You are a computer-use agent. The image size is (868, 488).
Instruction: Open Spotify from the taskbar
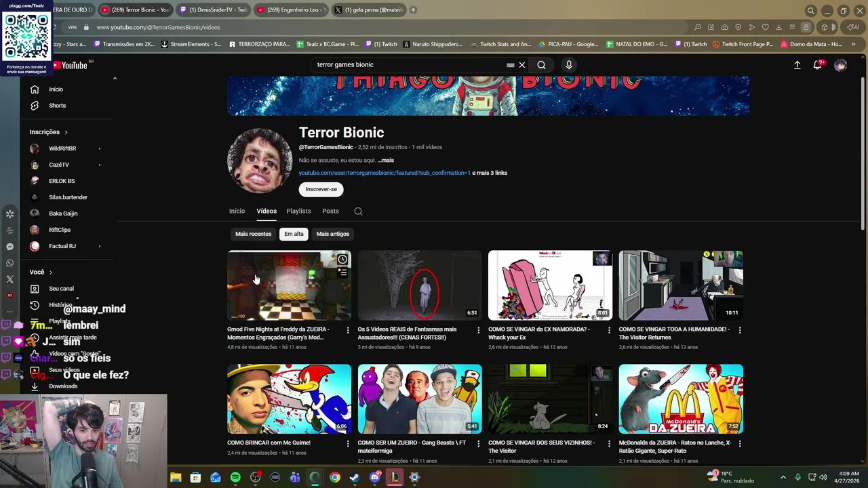coord(235,477)
